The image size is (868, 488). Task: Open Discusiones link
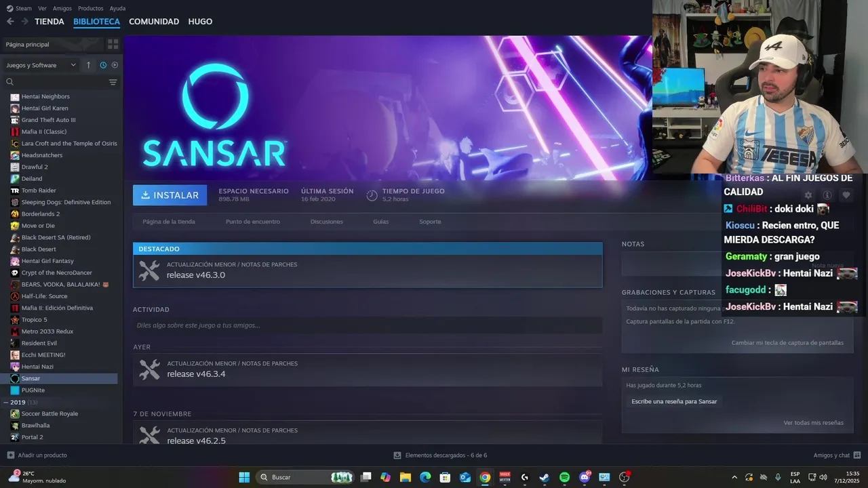[327, 222]
